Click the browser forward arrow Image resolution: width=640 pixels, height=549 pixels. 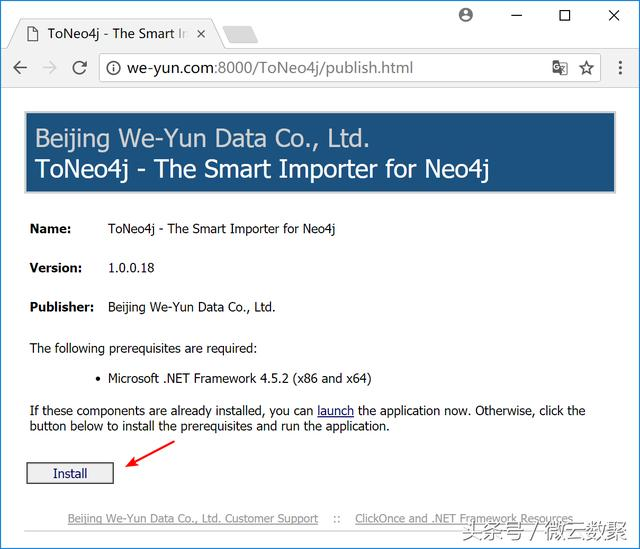click(50, 67)
